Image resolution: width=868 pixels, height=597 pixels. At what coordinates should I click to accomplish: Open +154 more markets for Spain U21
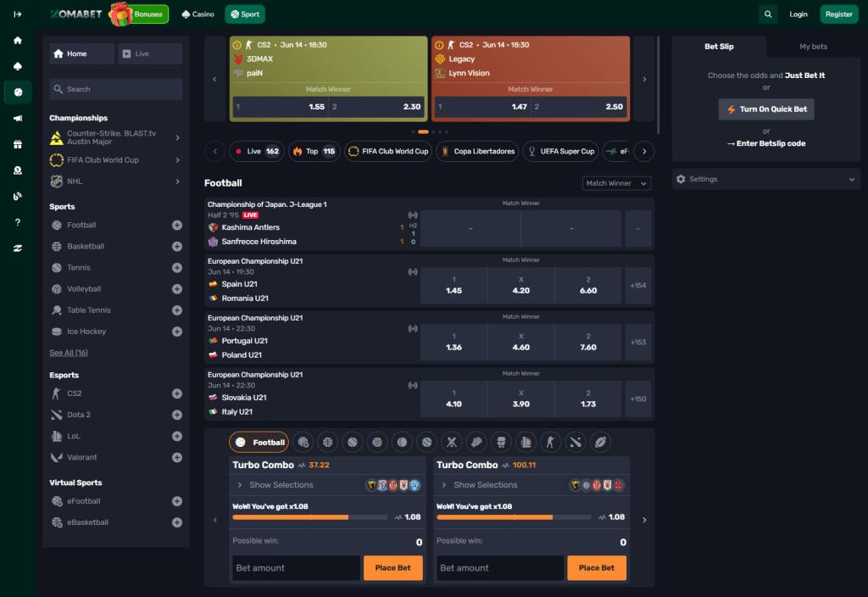pyautogui.click(x=637, y=285)
